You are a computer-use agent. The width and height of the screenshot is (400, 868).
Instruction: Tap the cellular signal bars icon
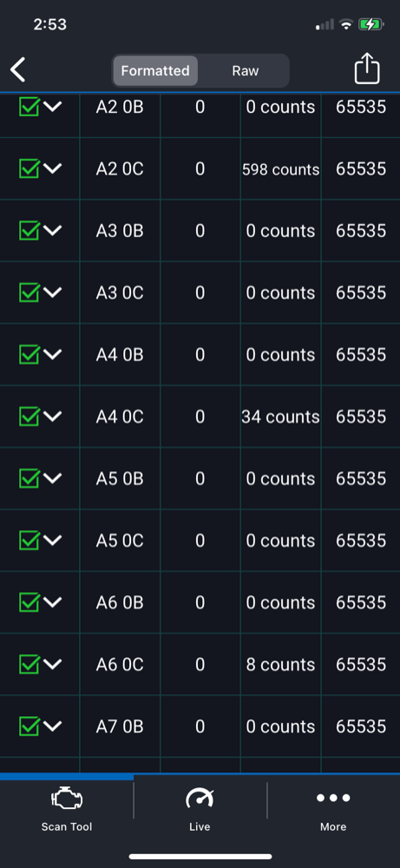tap(325, 24)
